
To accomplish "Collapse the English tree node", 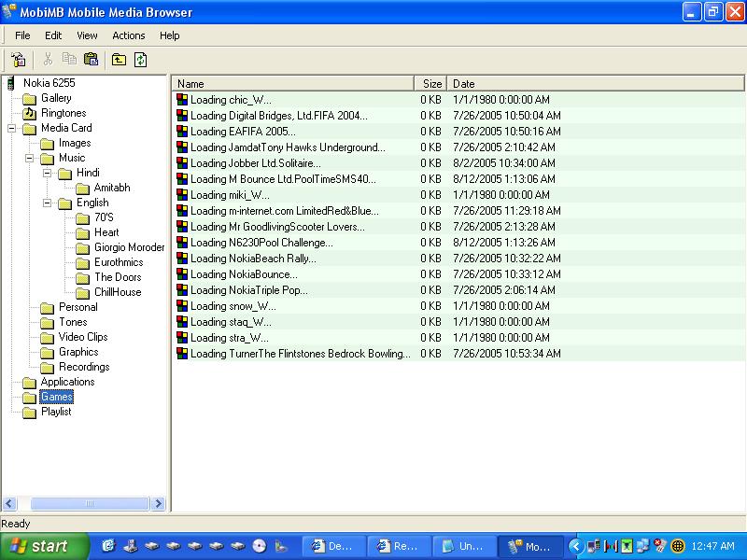I will [48, 203].
